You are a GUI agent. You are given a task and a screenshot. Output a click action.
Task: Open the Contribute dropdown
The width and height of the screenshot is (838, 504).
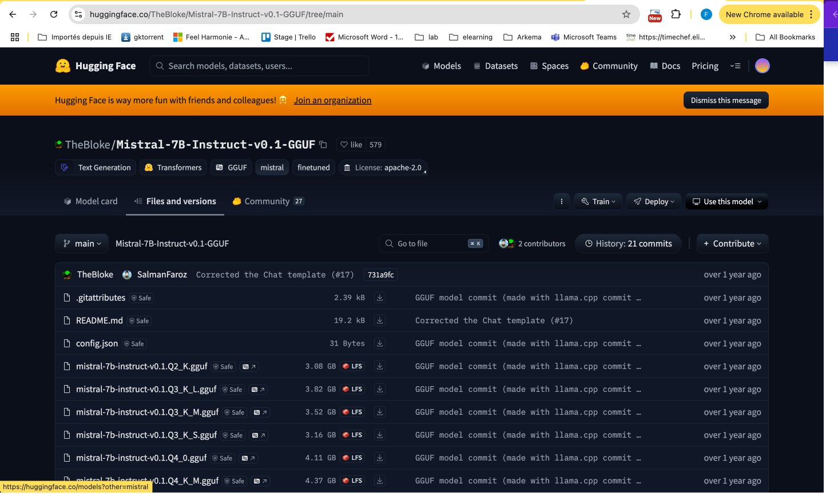click(733, 244)
